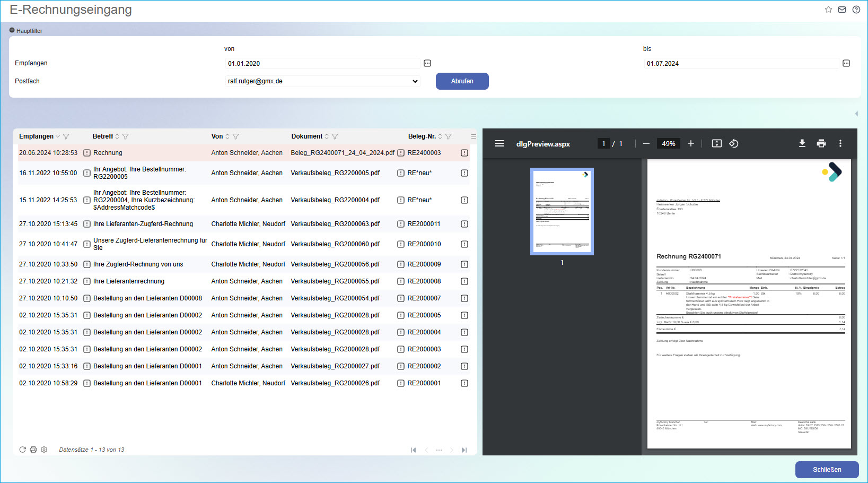Sort by Empfangen column chevron
This screenshot has height=483, width=868.
pyautogui.click(x=58, y=136)
